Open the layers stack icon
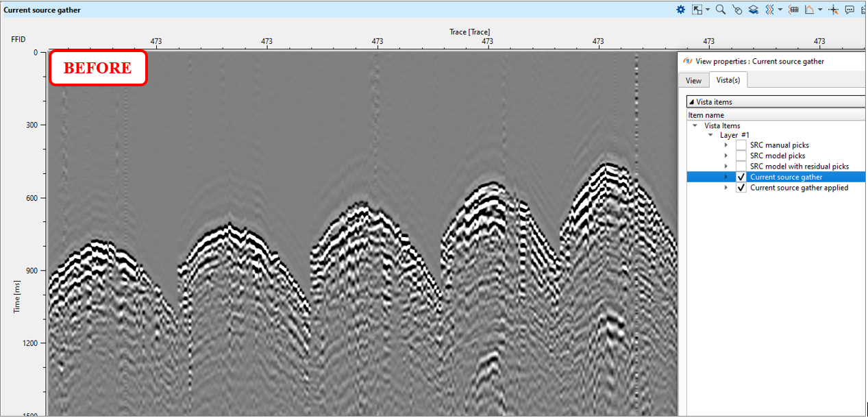Image resolution: width=868 pixels, height=418 pixels. click(753, 10)
